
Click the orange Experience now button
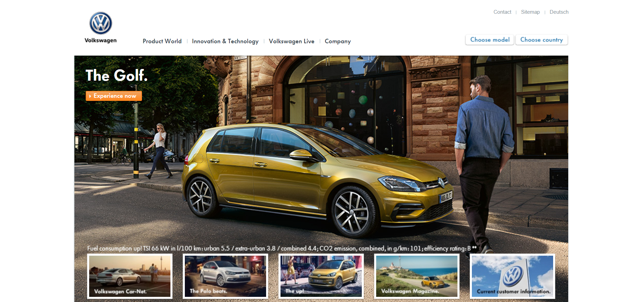tap(114, 96)
